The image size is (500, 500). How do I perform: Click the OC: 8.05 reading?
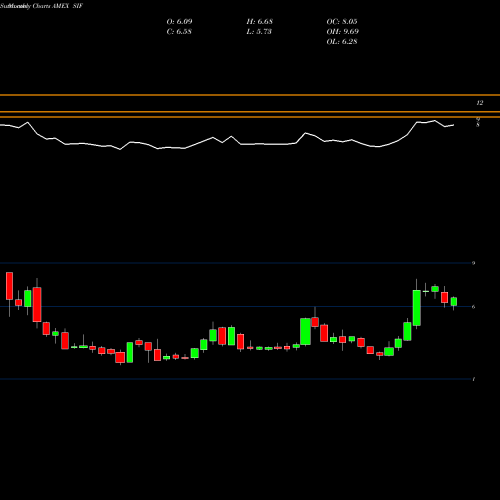(342, 22)
